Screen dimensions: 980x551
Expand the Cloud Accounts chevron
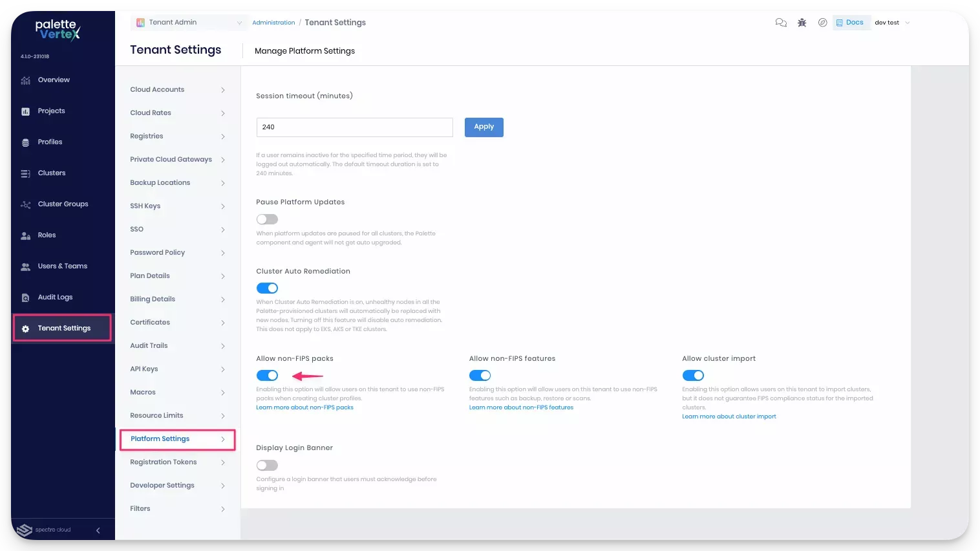[223, 90]
